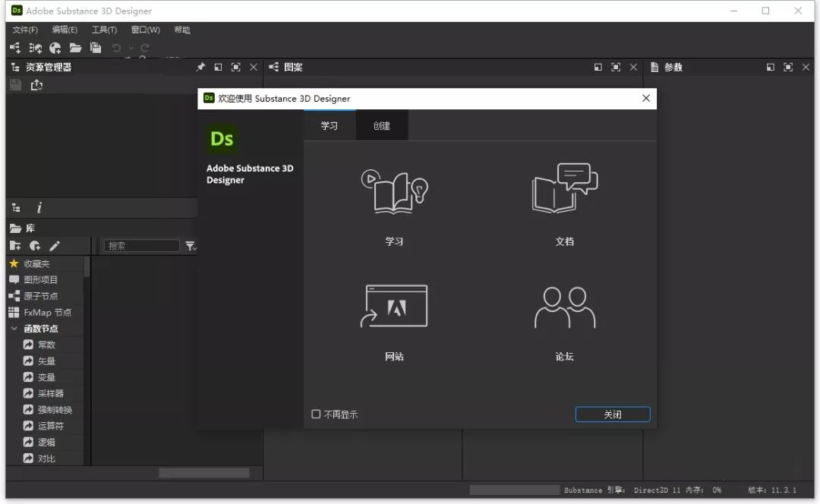Open the 文档 documentation tile
Viewport: 820px width, 504px height.
(565, 205)
